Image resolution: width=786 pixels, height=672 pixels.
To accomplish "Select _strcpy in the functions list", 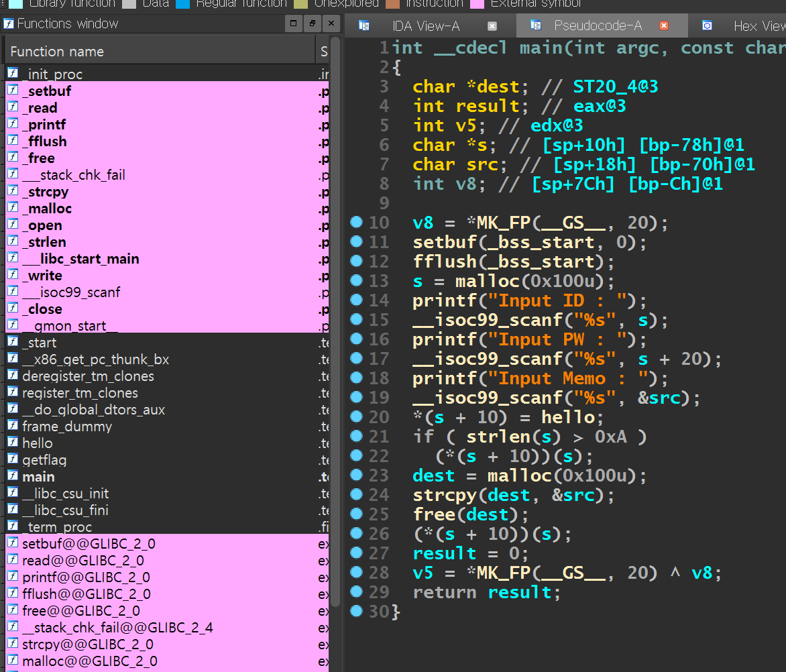I will click(x=46, y=192).
